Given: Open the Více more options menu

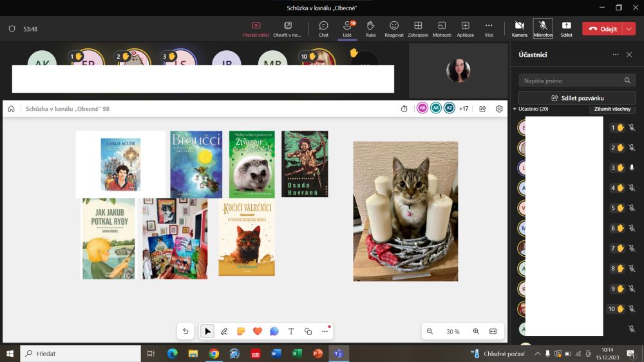Looking at the screenshot, I should (489, 29).
